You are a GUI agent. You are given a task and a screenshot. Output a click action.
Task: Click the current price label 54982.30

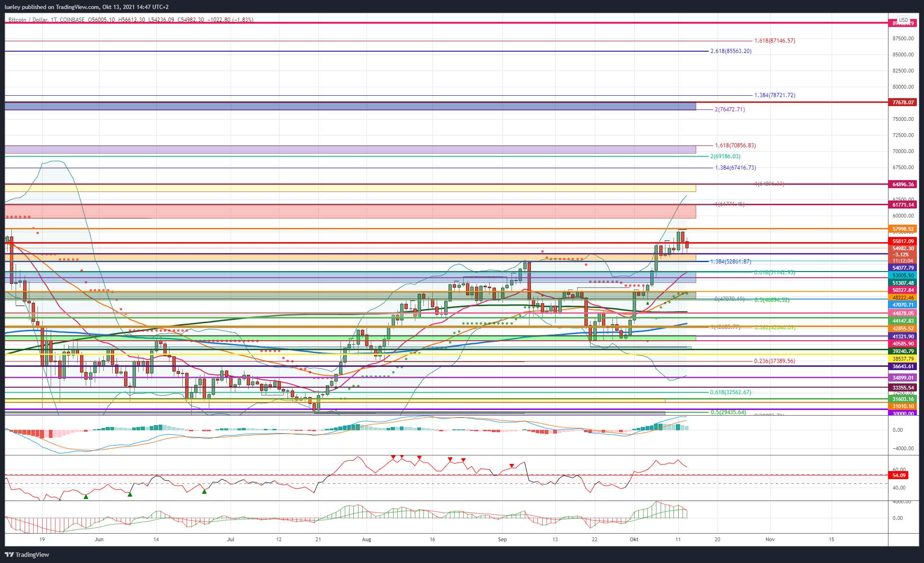click(903, 248)
